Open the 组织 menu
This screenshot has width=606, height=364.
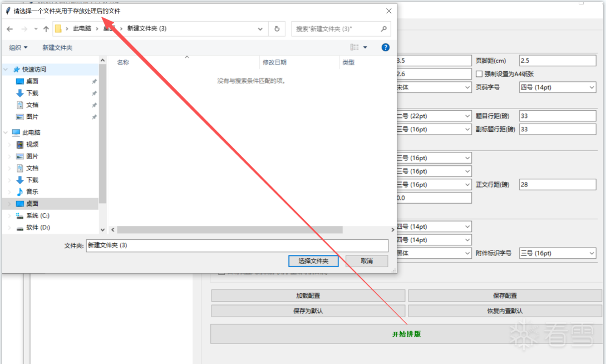pos(18,48)
